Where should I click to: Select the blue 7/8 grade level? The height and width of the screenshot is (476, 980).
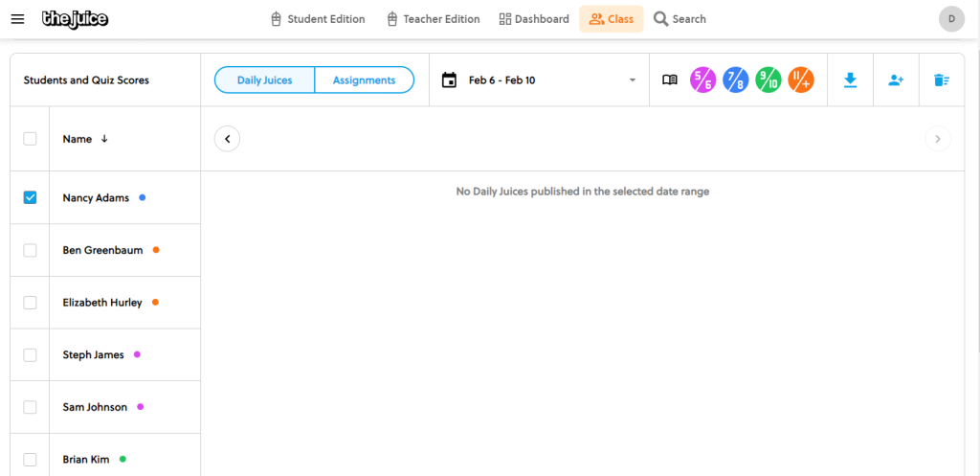point(736,80)
